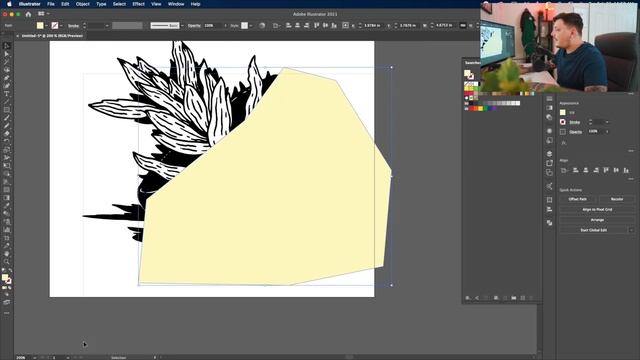Image resolution: width=640 pixels, height=360 pixels.
Task: Open the Layers panel icon in dock
Action: point(549,153)
